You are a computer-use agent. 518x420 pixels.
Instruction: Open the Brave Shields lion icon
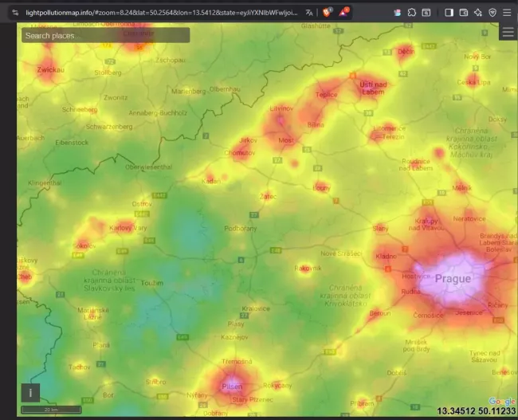pos(327,12)
